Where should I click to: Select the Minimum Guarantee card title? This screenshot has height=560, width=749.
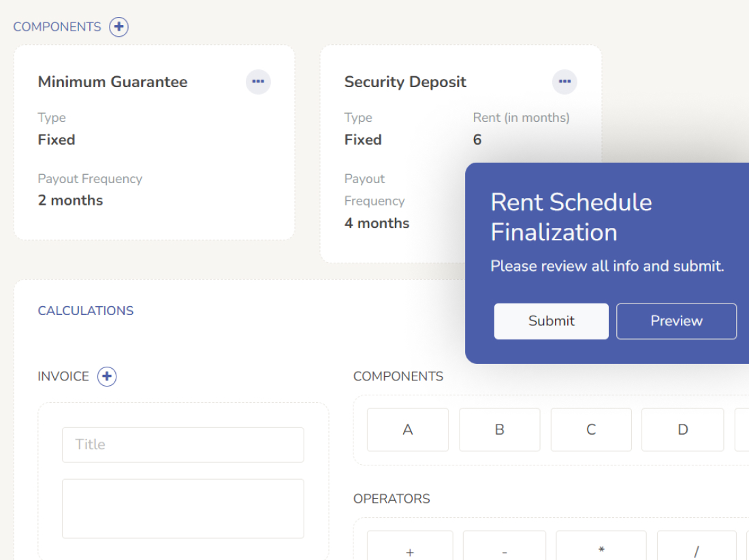[112, 82]
